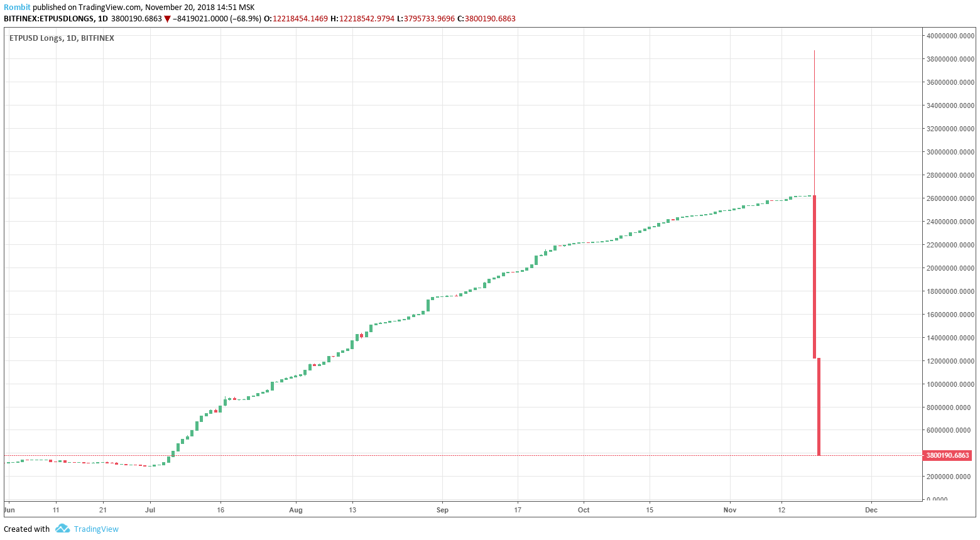
Task: Click the H:12218542.9794 high value
Action: tap(362, 19)
